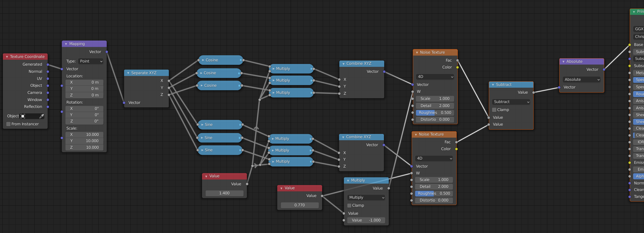Click Mapping Location X field
The image size is (644, 233).
[x=84, y=82]
